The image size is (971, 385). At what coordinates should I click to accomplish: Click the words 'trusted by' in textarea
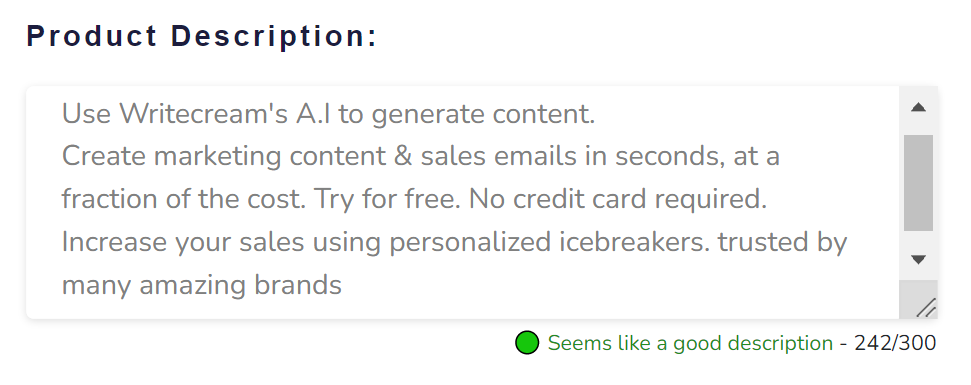(782, 242)
